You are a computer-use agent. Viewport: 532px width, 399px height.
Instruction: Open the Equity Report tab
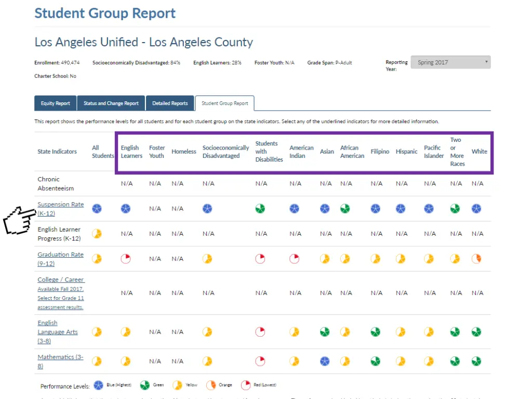point(55,103)
